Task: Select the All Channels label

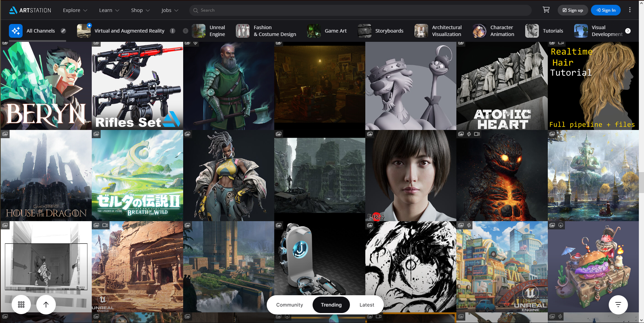Action: click(x=41, y=31)
